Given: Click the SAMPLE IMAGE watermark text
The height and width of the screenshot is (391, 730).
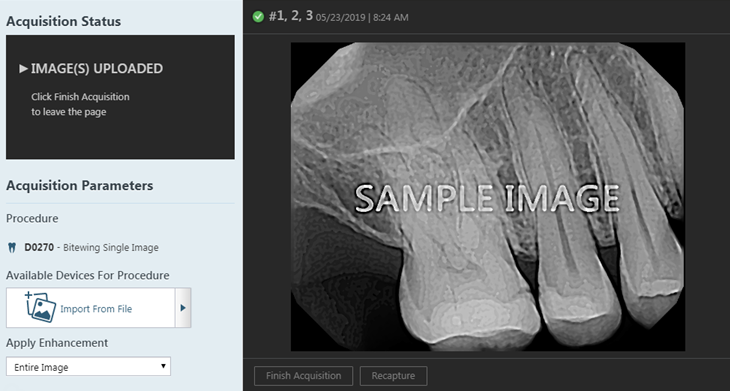Looking at the screenshot, I should (487, 199).
